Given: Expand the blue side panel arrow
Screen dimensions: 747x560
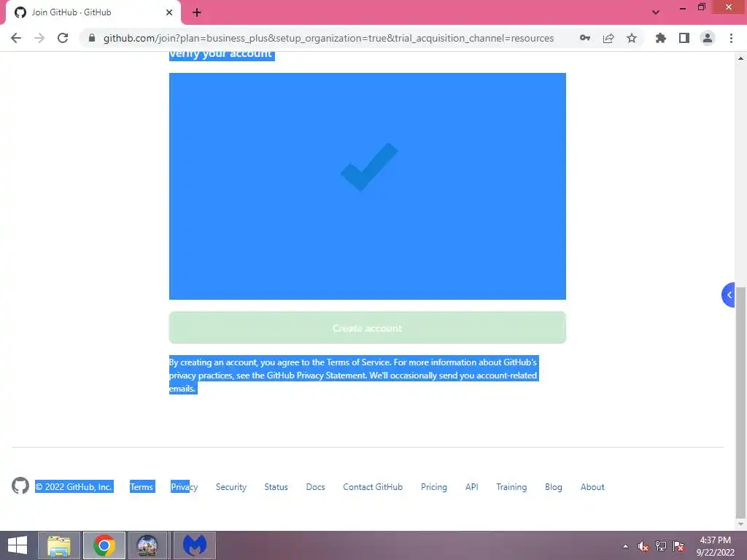Looking at the screenshot, I should tap(729, 295).
